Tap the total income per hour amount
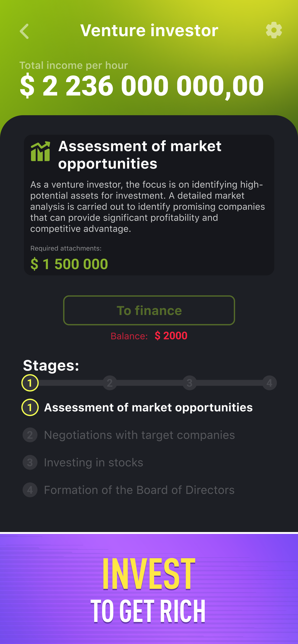 (142, 86)
